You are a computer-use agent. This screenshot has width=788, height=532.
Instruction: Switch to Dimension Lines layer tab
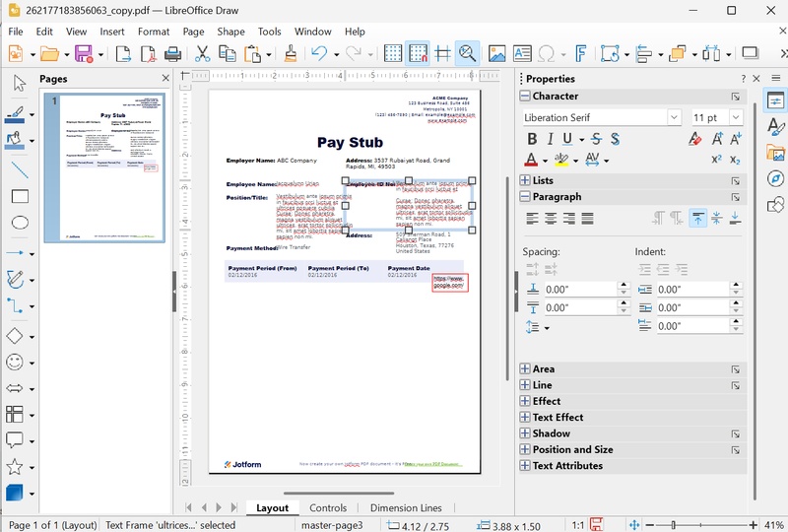point(406,508)
